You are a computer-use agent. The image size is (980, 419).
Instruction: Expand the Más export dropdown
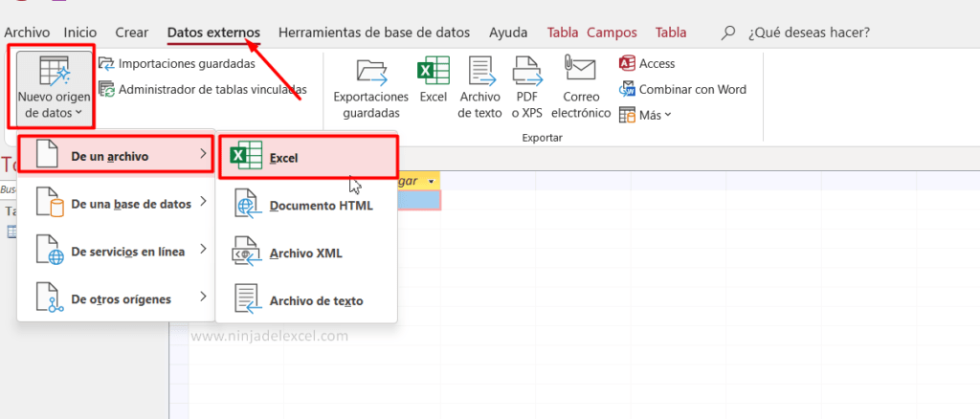pyautogui.click(x=646, y=115)
